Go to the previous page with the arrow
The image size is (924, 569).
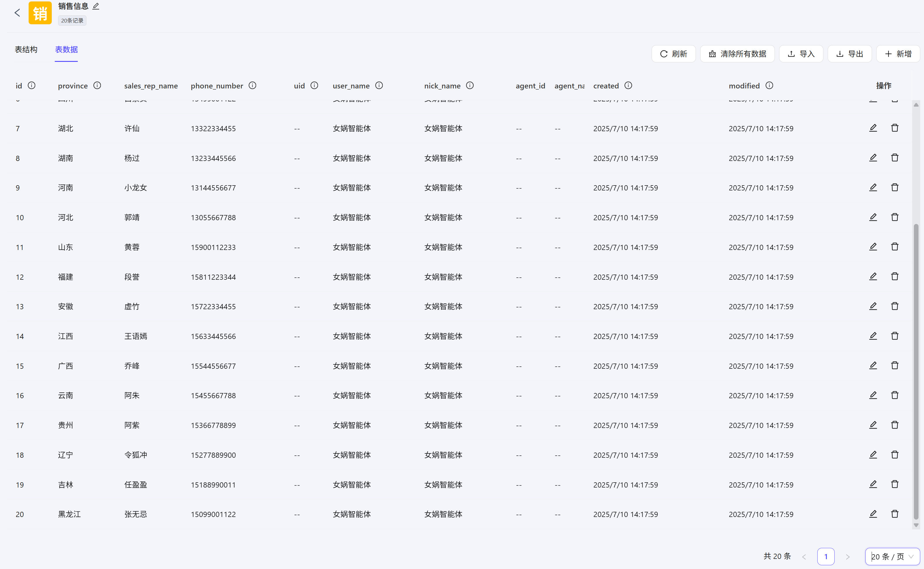click(x=804, y=557)
